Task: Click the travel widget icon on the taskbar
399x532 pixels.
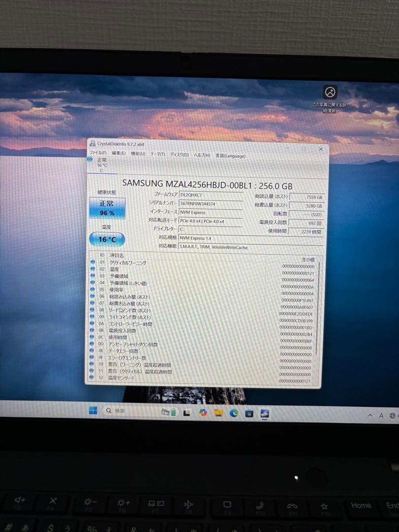Action: point(168,413)
